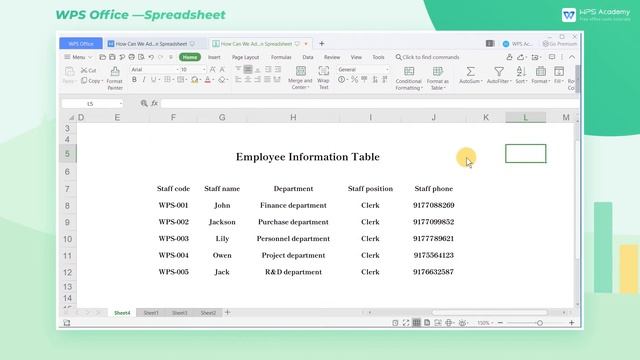Open Conditional Formatting
The height and width of the screenshot is (360, 640).
pos(409,78)
